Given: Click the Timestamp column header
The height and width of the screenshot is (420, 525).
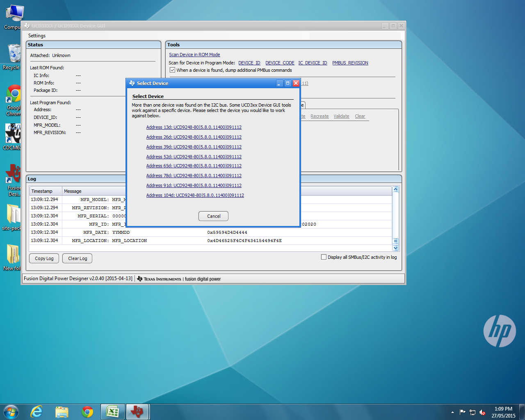Looking at the screenshot, I should click(x=46, y=191).
